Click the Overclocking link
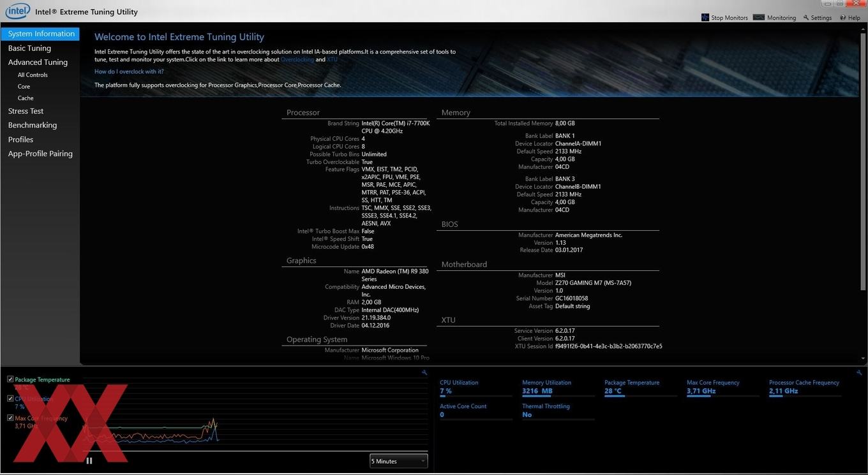Viewport: 868px width, 475px height. 297,59
